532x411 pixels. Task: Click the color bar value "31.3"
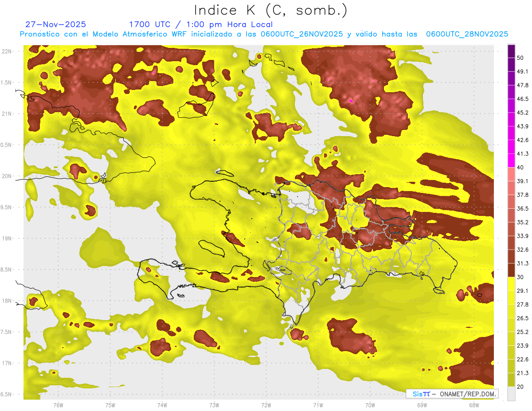pyautogui.click(x=522, y=263)
